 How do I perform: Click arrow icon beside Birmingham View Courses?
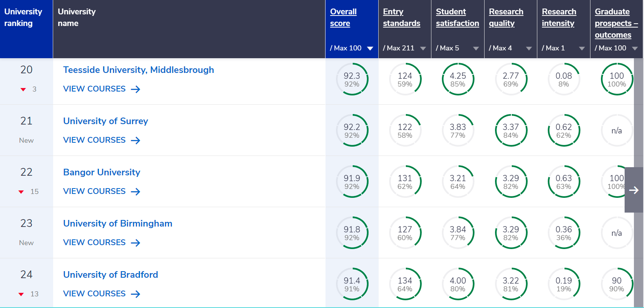click(x=135, y=243)
